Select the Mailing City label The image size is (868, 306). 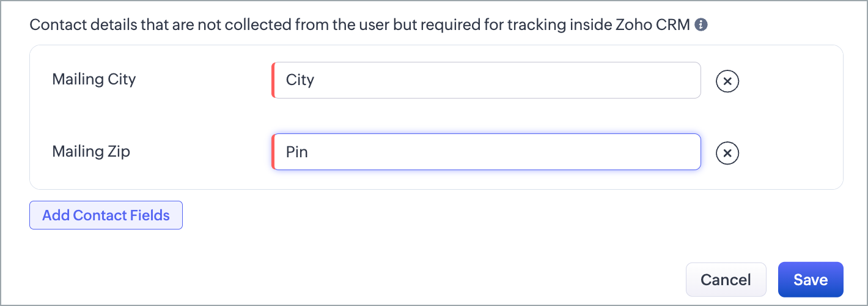click(94, 80)
